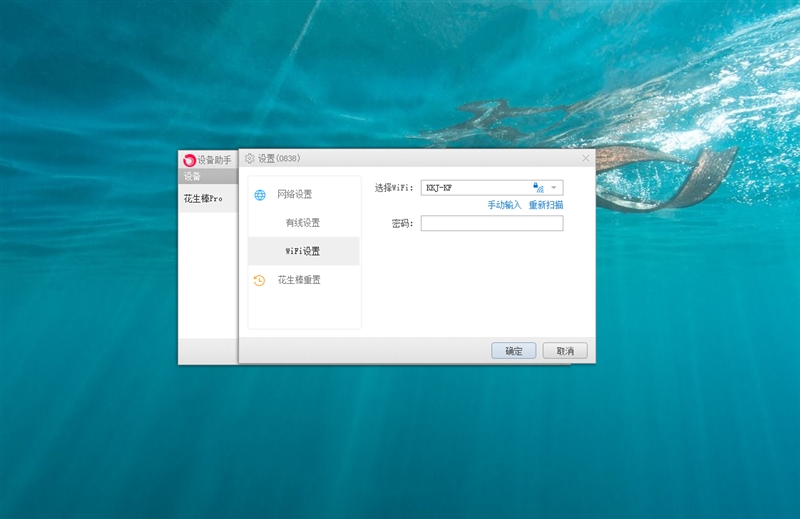Confirm settings with the 确定 button

click(514, 351)
